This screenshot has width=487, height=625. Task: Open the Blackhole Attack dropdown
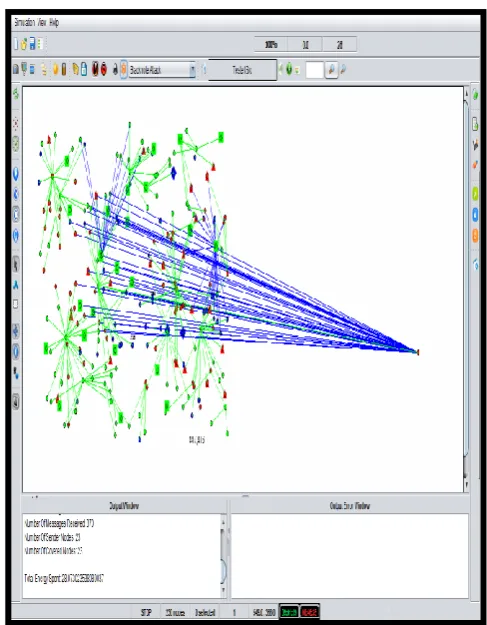pos(162,70)
